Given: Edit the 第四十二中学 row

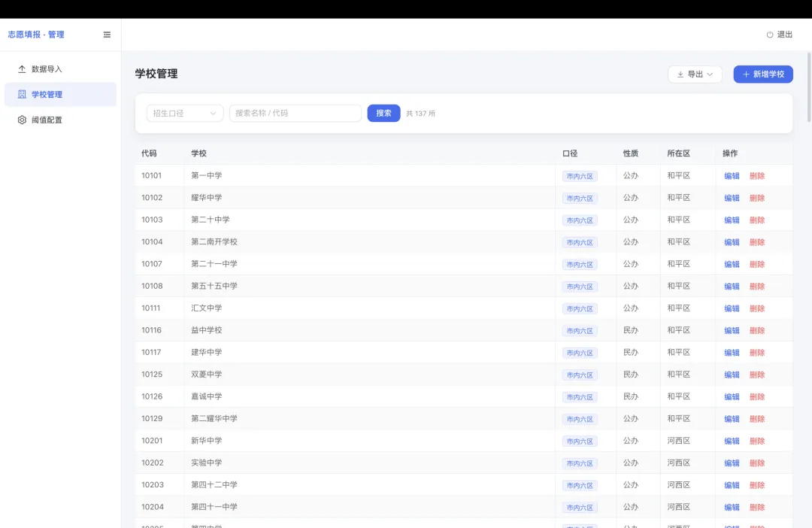Looking at the screenshot, I should [732, 485].
